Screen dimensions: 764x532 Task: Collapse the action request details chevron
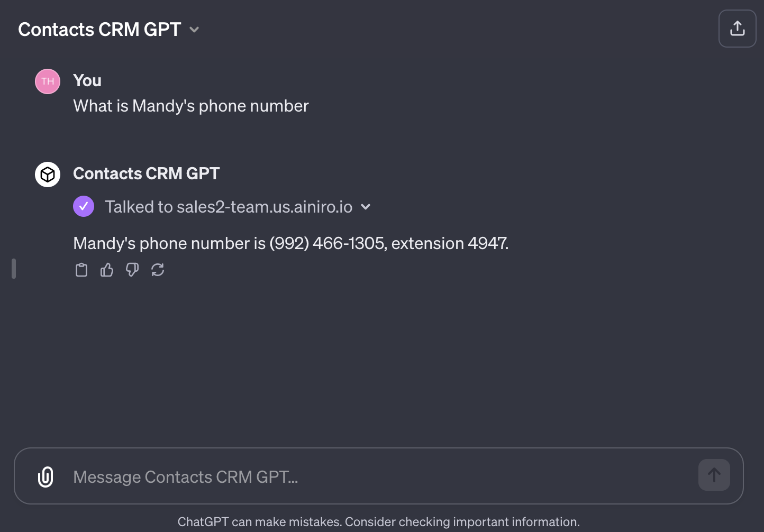(x=366, y=207)
